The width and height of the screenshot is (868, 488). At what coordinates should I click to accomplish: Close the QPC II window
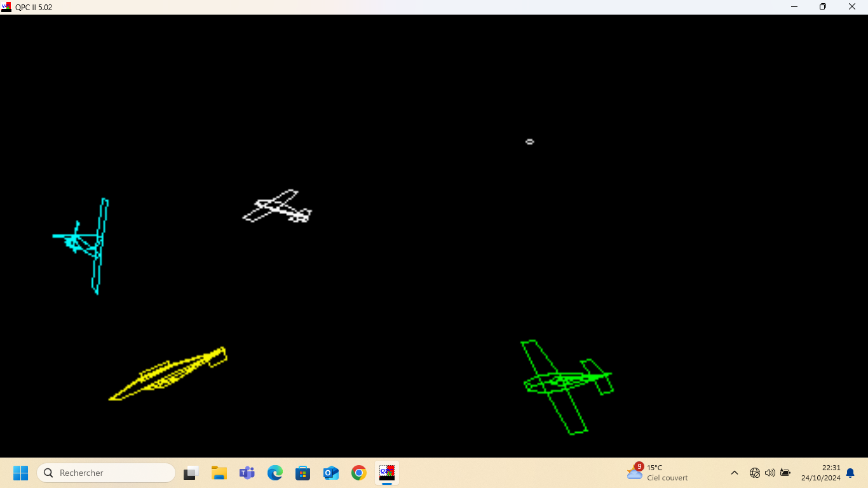853,7
